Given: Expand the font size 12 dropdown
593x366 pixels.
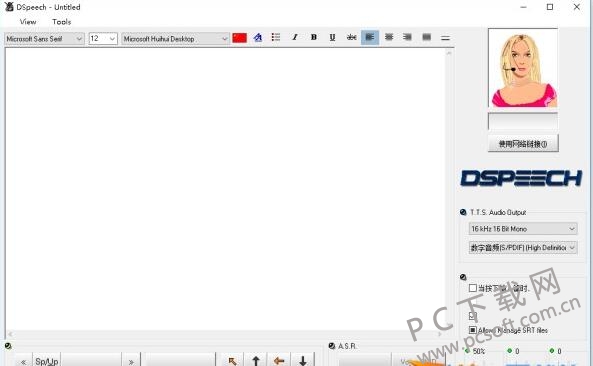Looking at the screenshot, I should (103, 39).
